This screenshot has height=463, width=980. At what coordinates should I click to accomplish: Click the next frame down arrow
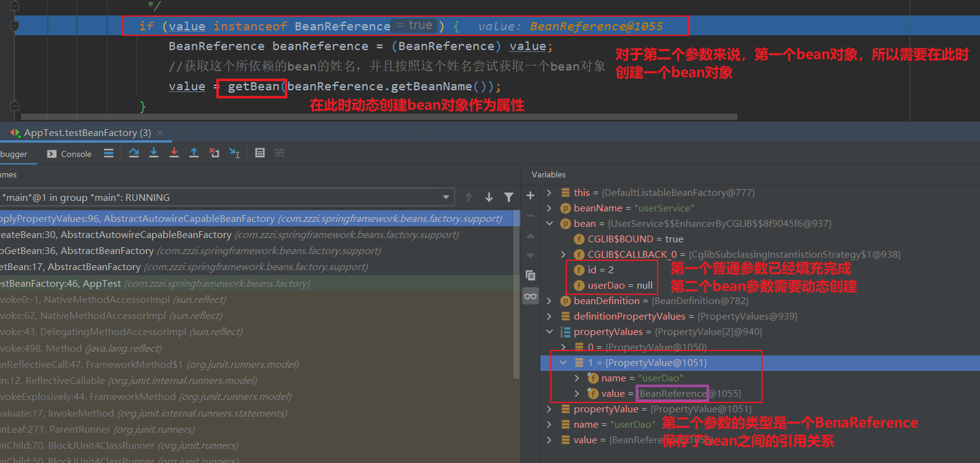pos(489,197)
